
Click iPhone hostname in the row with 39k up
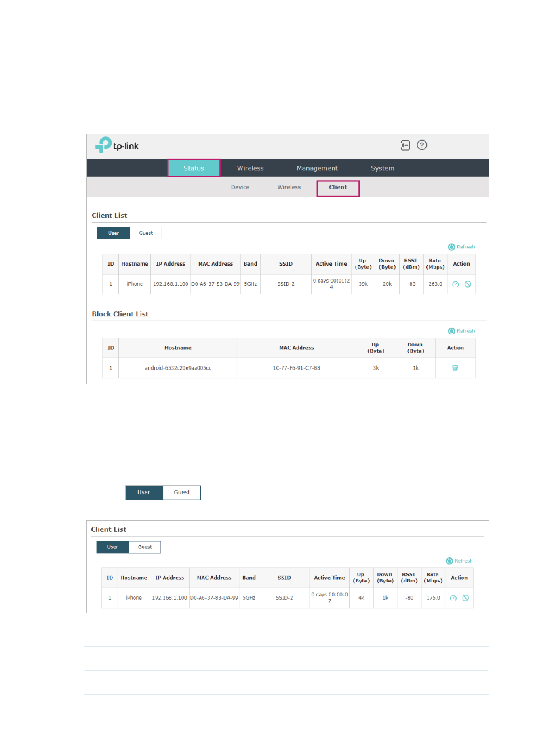[x=135, y=284]
